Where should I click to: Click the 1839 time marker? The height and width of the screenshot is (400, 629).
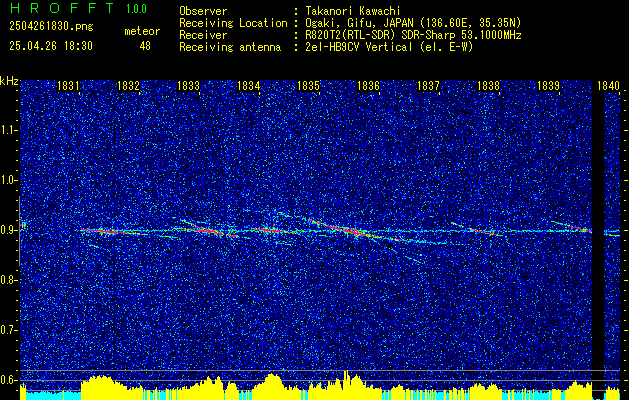click(x=548, y=86)
